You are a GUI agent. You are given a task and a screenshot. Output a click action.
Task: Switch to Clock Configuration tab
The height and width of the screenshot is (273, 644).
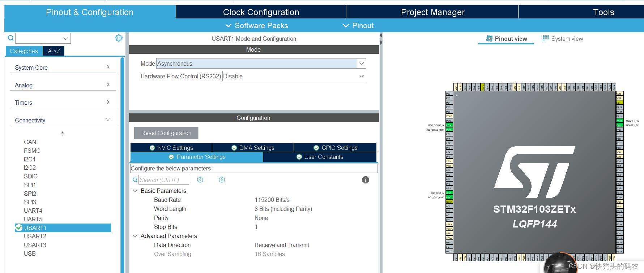[261, 12]
